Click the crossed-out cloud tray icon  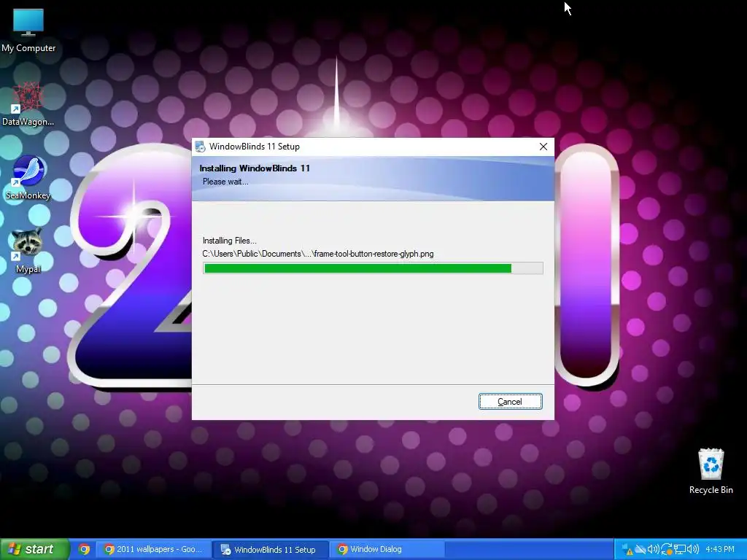click(640, 549)
